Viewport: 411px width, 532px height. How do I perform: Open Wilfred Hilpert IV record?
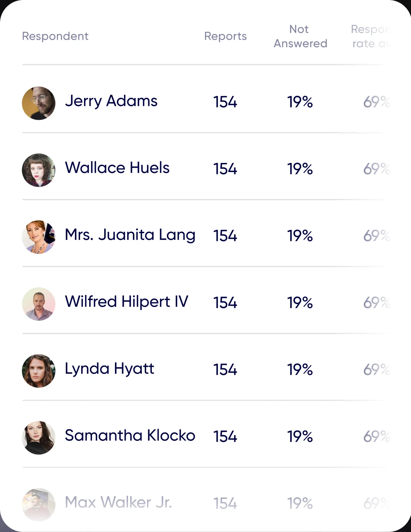[x=126, y=302]
